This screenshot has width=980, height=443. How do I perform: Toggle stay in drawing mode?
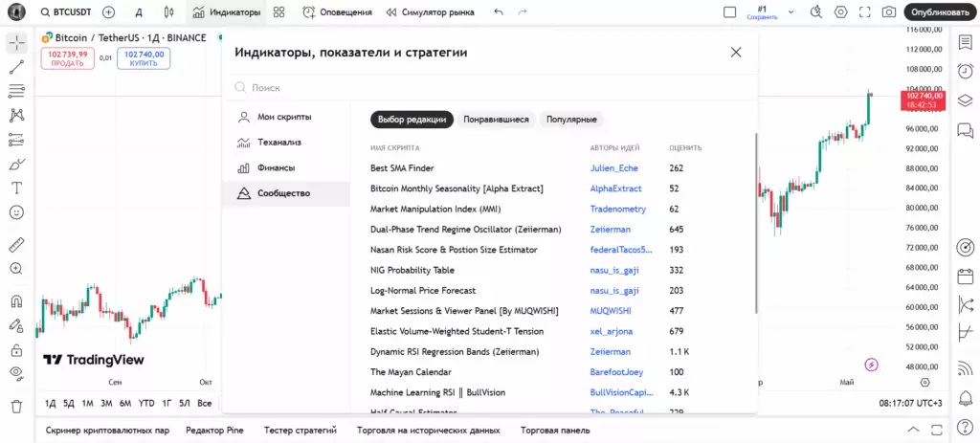(17, 325)
